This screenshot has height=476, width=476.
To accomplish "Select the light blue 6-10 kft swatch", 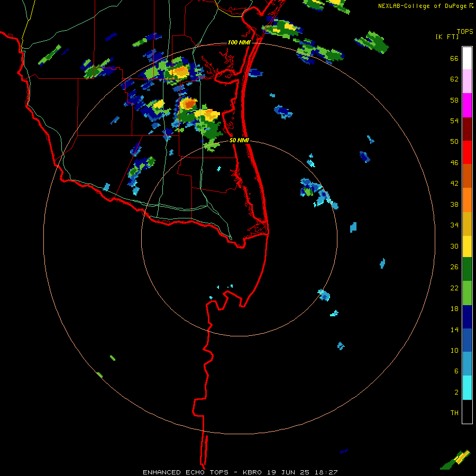I will 467,364.
